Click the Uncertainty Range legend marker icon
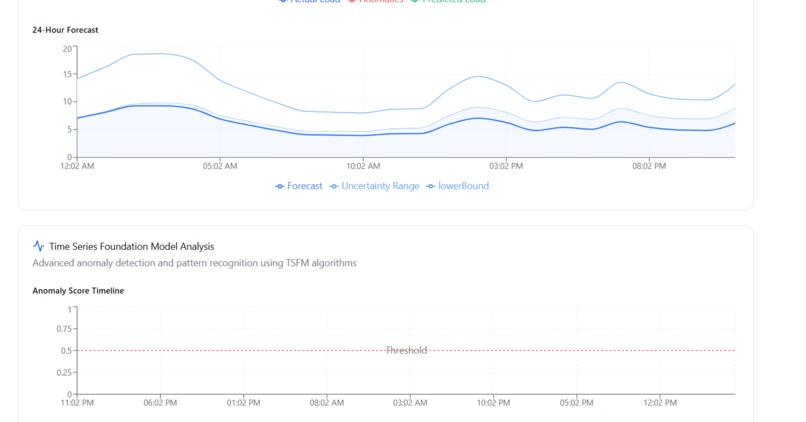 click(x=334, y=187)
